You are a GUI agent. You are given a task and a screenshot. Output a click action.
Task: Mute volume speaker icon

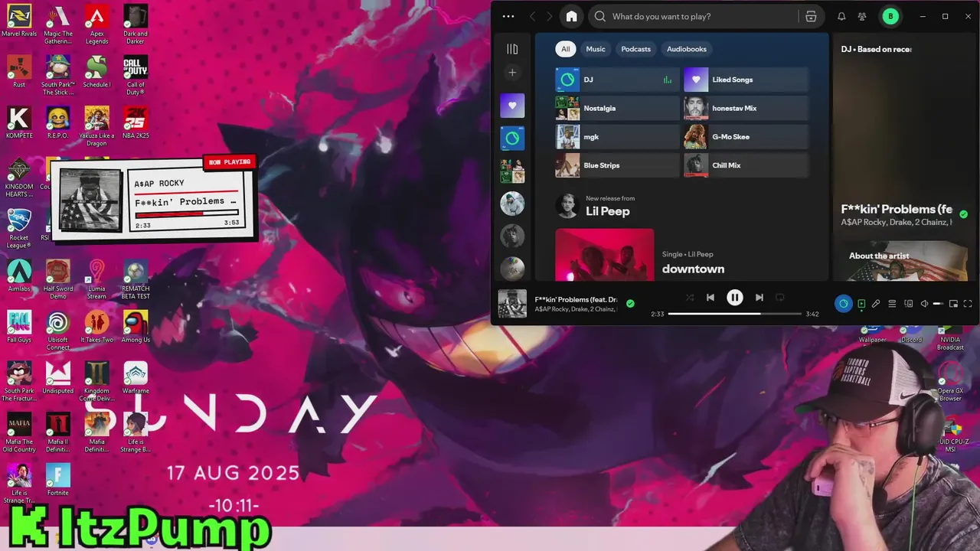coord(924,304)
